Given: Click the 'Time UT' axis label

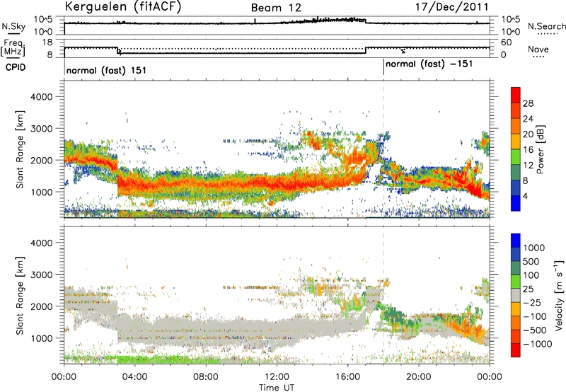Looking at the screenshot, I should click(277, 387).
